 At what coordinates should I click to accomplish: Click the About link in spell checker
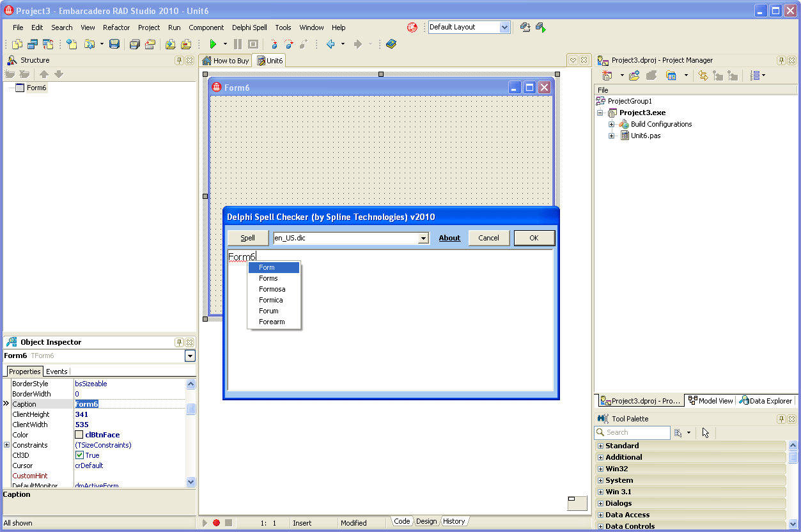(x=449, y=238)
